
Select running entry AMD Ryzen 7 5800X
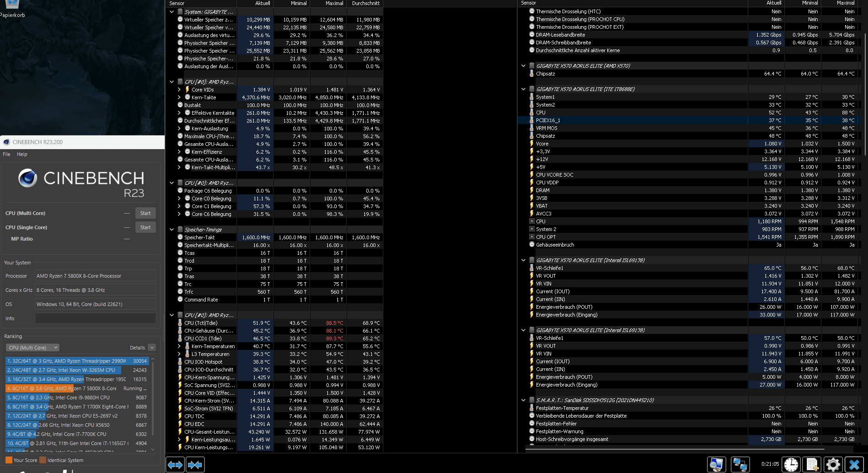click(77, 388)
